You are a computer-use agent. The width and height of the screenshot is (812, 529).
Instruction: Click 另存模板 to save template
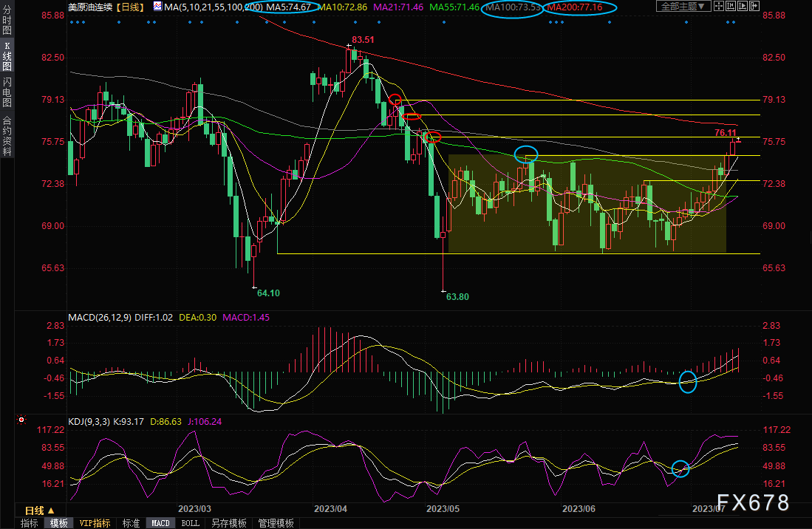228,523
